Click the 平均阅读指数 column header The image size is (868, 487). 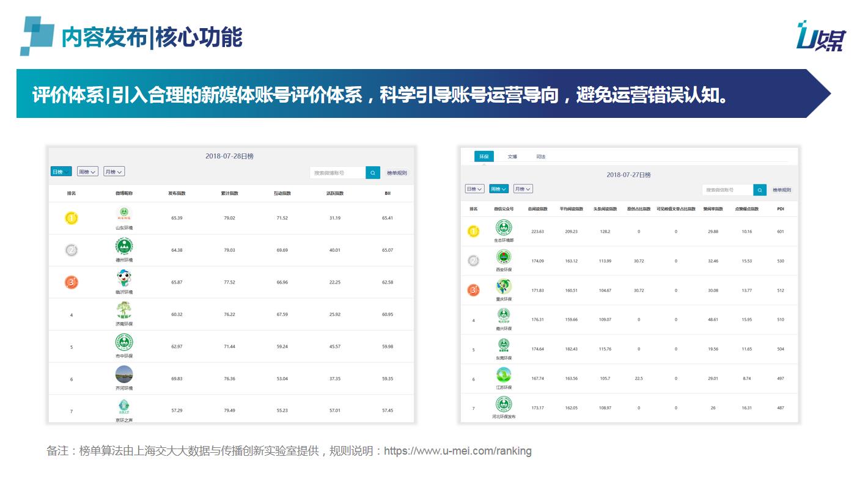pos(571,208)
